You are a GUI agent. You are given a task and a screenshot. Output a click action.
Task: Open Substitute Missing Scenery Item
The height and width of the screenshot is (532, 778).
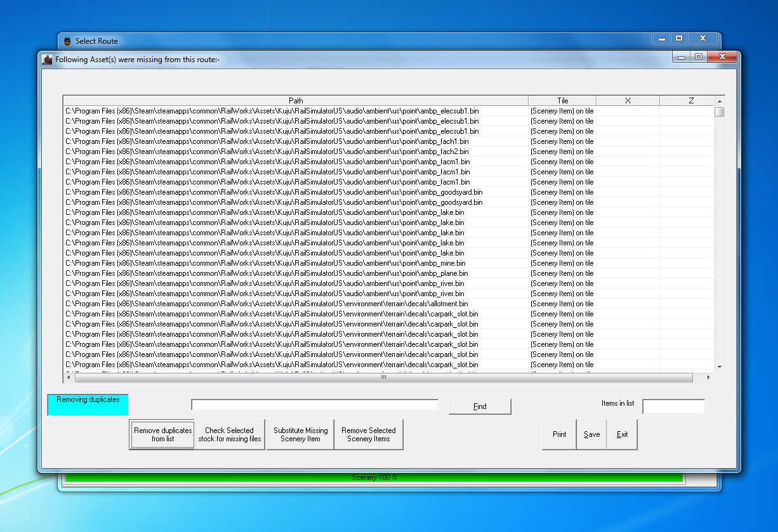tap(300, 434)
